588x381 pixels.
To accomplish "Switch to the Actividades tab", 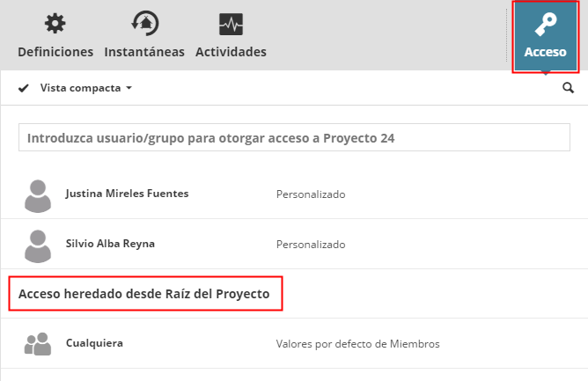I will 231,52.
